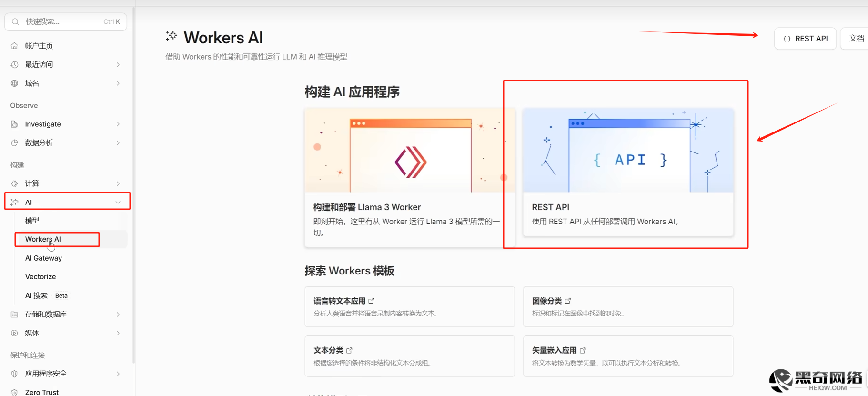Open 语音转文本应用 template link
This screenshot has width=868, height=396.
(x=344, y=301)
